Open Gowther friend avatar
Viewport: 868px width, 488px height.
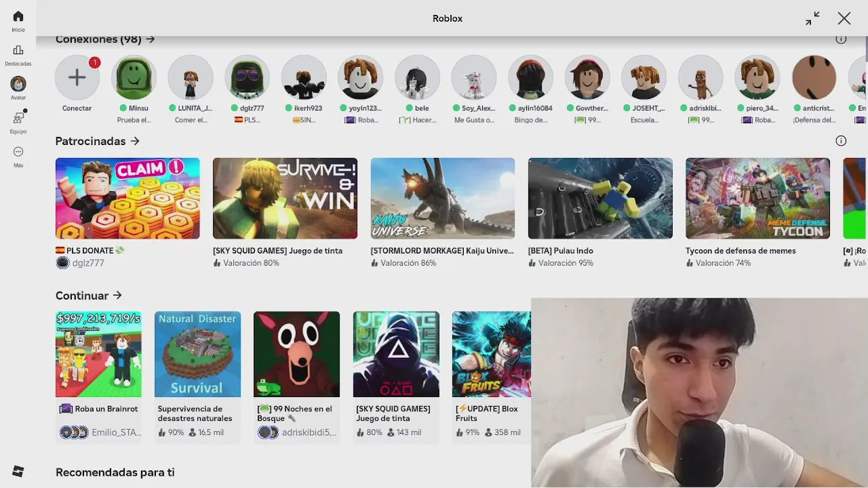[587, 77]
